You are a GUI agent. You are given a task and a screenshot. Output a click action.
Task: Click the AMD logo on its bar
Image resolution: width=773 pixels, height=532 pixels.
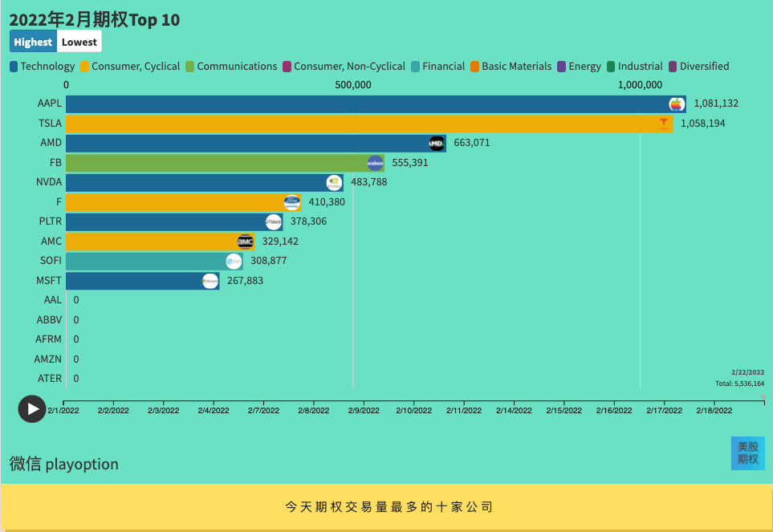click(x=437, y=144)
